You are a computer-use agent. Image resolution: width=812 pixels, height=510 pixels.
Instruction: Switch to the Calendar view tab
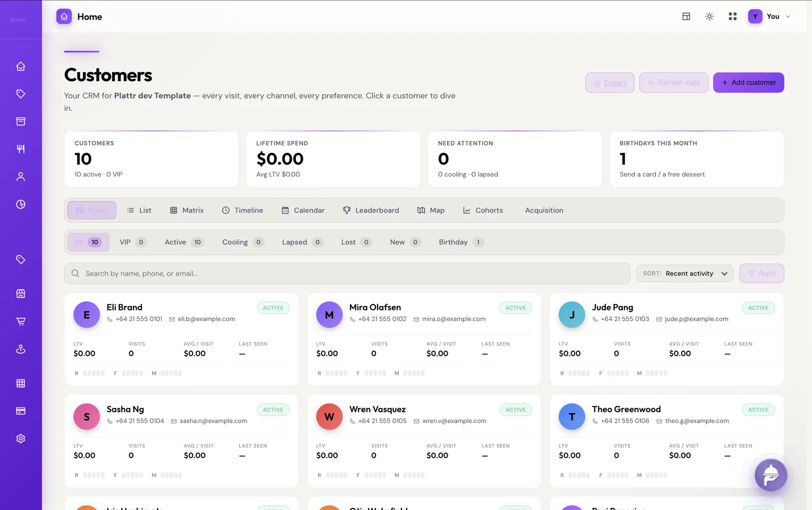point(303,210)
